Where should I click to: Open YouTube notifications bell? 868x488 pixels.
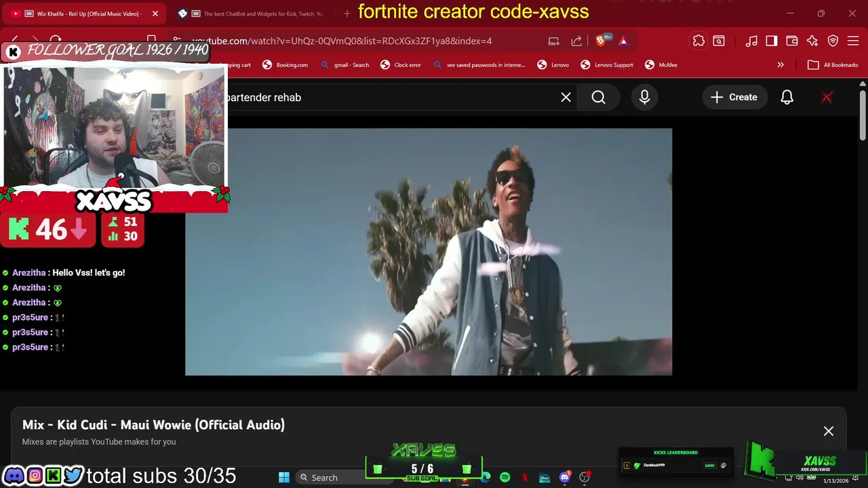point(787,98)
